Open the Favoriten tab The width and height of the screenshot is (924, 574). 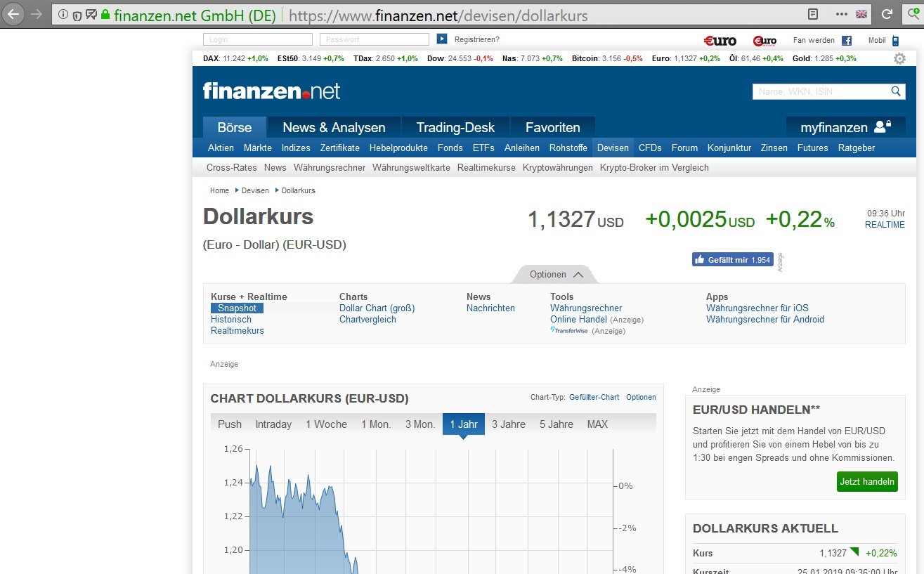click(553, 127)
